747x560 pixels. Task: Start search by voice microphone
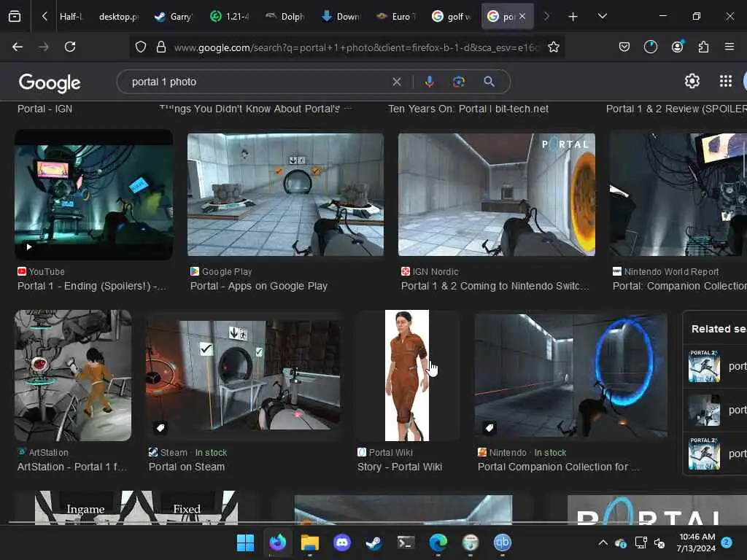430,82
